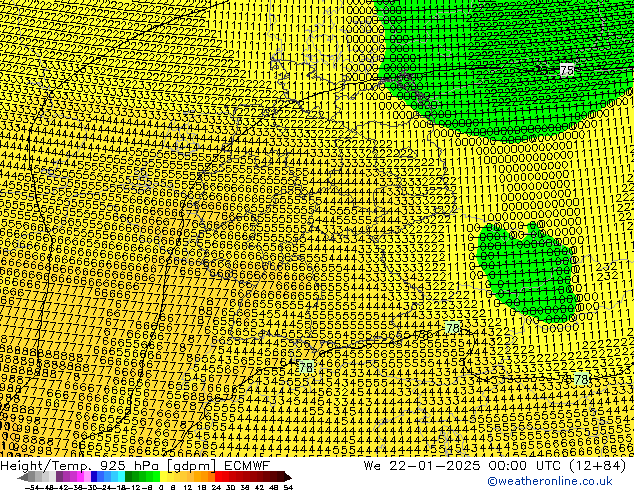Pick the cyan swatch in legend
The image size is (634, 490).
[121, 477]
